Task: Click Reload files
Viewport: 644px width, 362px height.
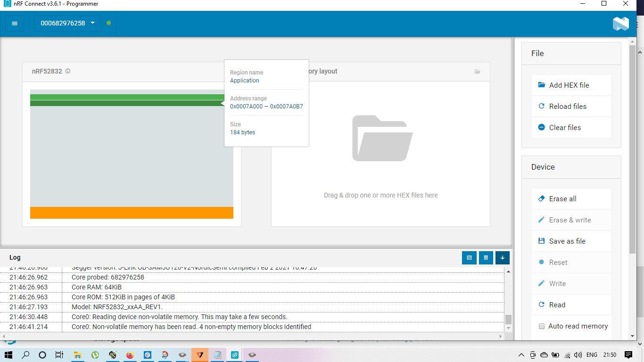Action: [x=571, y=107]
